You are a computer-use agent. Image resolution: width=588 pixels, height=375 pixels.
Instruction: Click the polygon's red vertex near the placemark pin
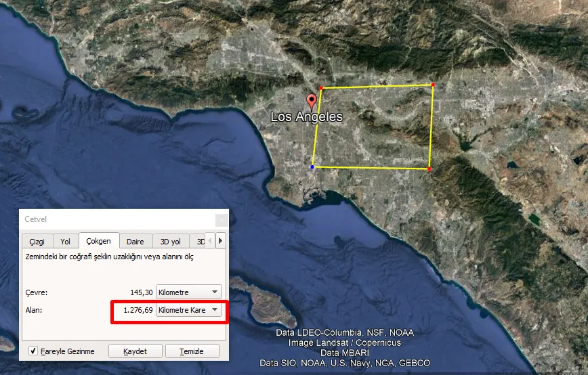(321, 88)
